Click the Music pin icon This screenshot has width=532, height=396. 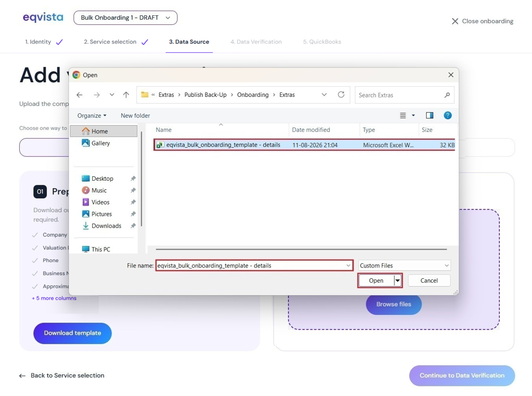pyautogui.click(x=133, y=190)
